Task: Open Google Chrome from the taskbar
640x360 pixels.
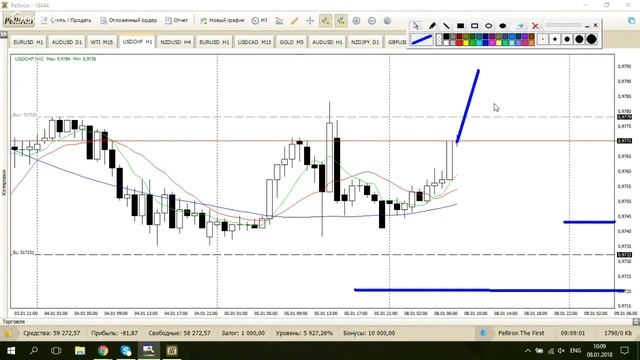Action: pos(103,351)
